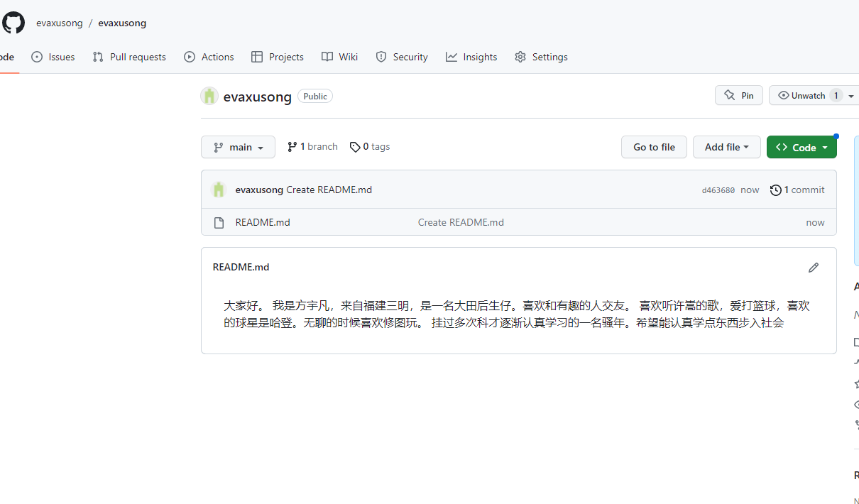Open the bold evaxusong repository breadcrumb link

122,23
